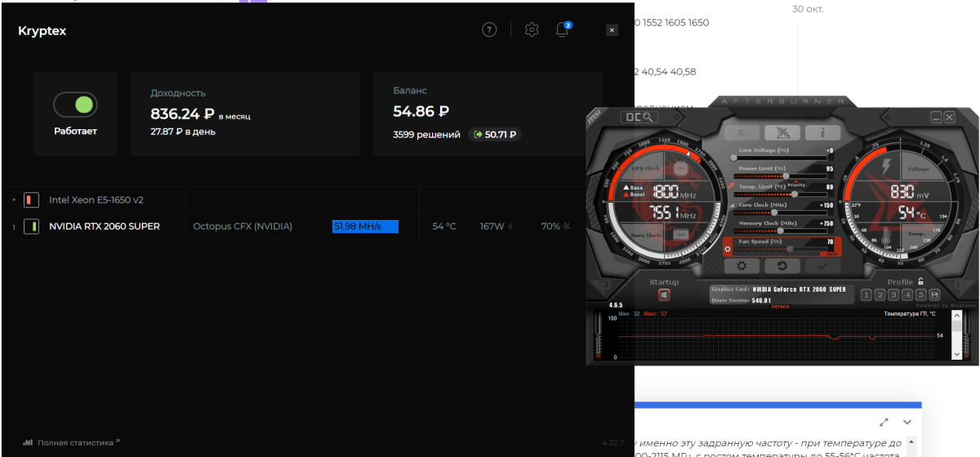This screenshot has width=980, height=457.
Task: Click the save profile floppy icon
Action: [934, 294]
